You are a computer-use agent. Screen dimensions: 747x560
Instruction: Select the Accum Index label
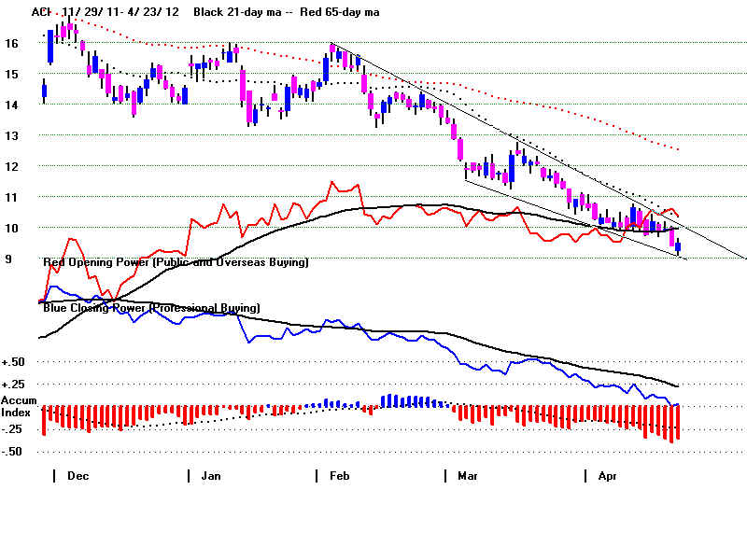[19, 407]
